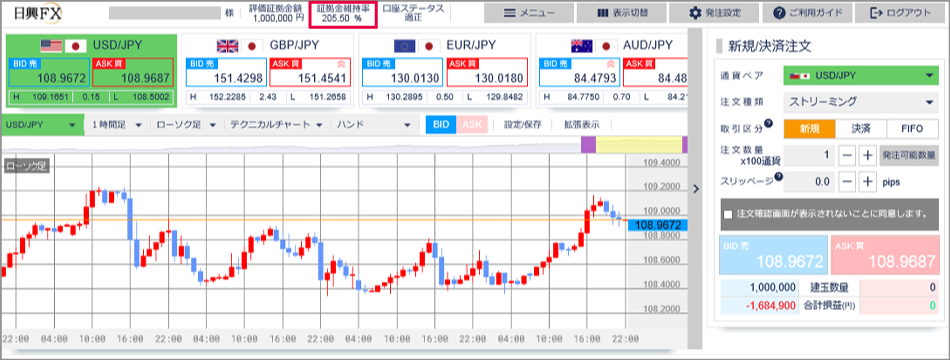
Task: Click the help icon beside 取引区分
Action: tap(769, 124)
